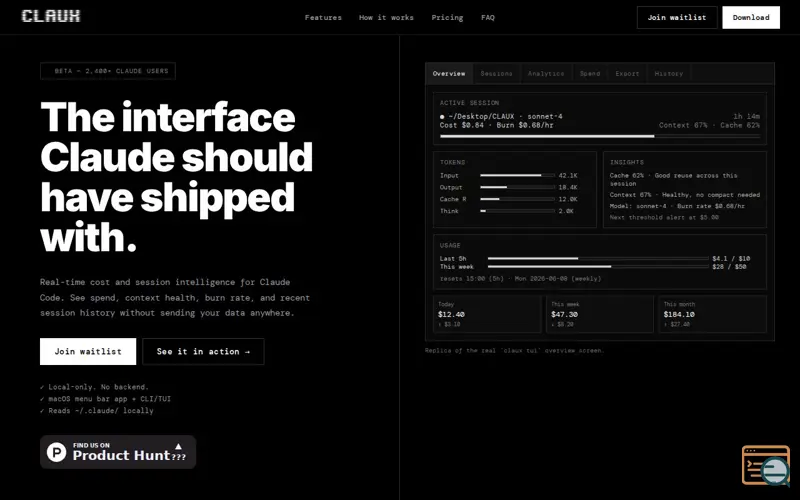Click the This week usage bar

[x=598, y=266]
